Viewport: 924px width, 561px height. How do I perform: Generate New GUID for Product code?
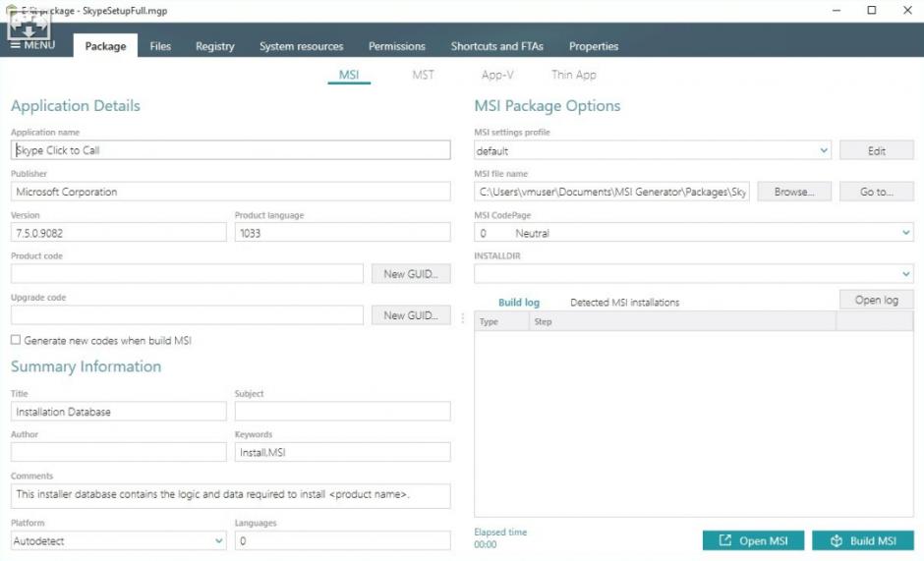411,273
